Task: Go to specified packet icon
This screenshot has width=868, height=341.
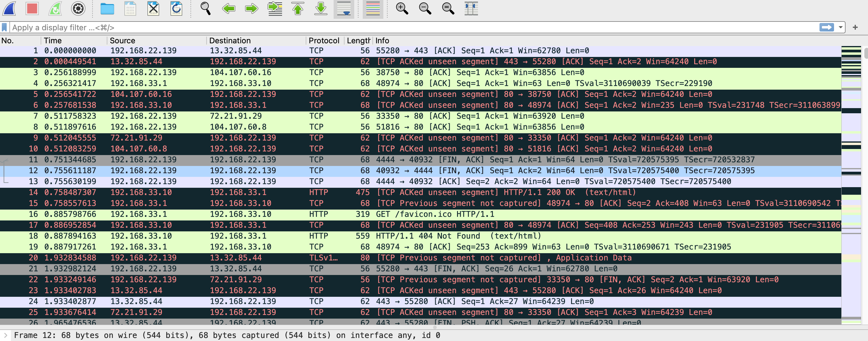Action: coord(275,8)
